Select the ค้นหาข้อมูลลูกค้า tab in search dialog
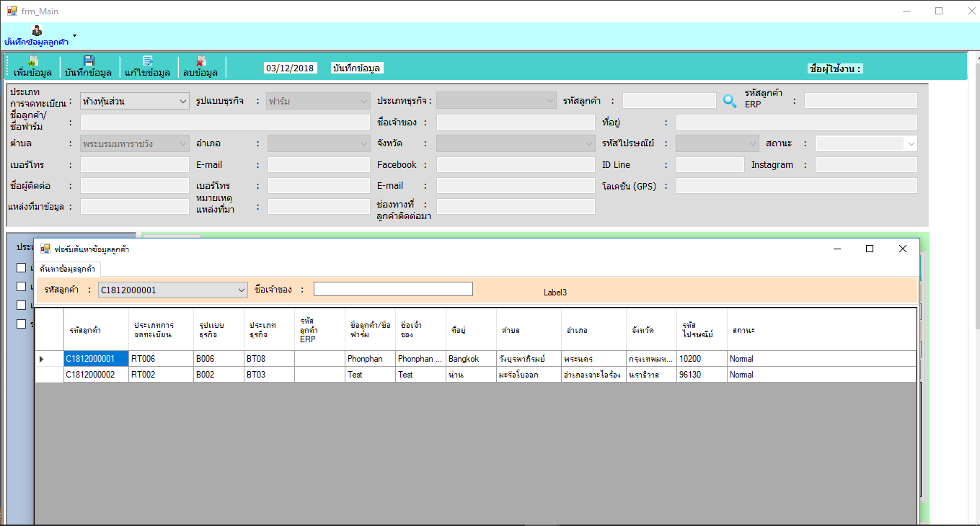The width and height of the screenshot is (980, 526). (x=68, y=269)
